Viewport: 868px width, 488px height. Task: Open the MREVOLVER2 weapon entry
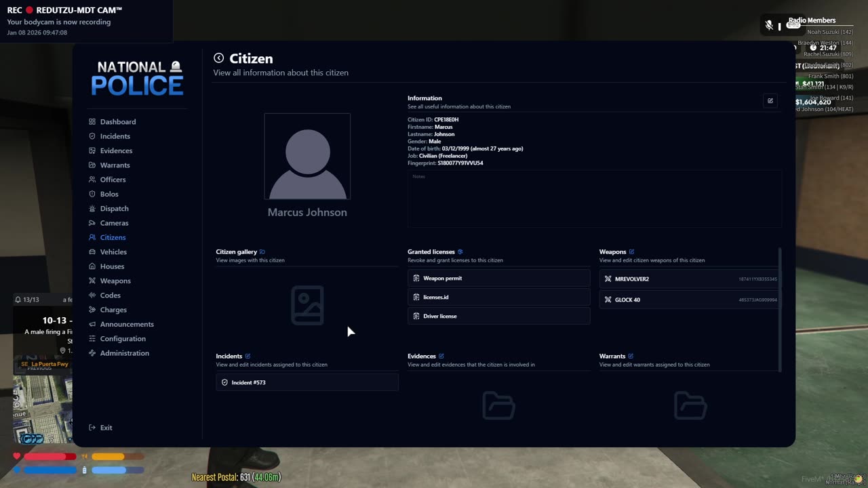point(690,279)
